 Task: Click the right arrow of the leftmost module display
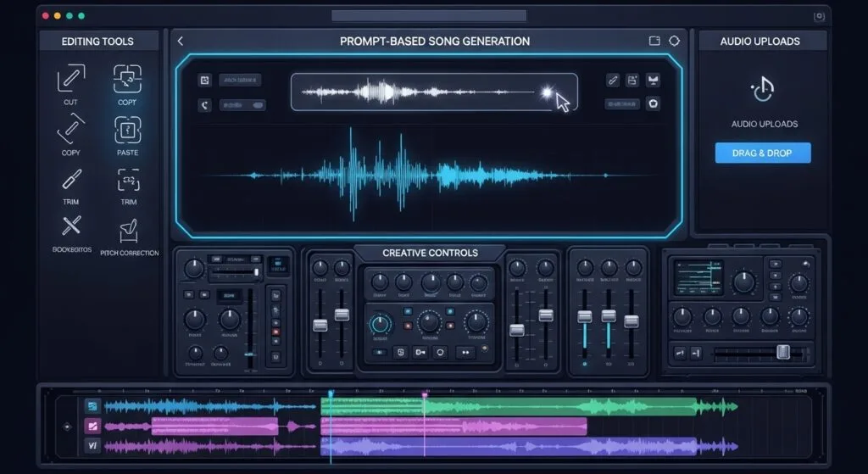click(x=256, y=259)
